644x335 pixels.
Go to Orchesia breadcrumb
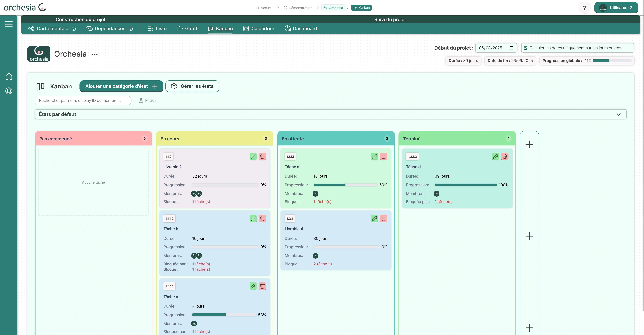coord(333,8)
